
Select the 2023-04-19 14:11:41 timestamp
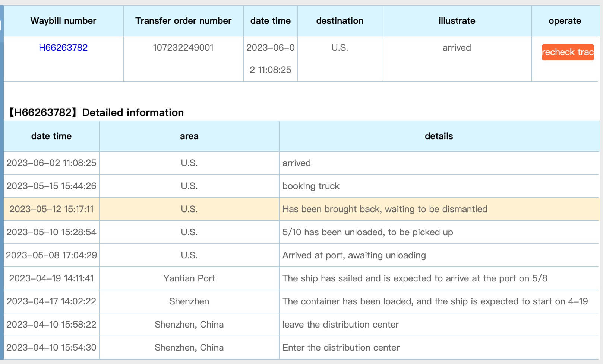51,278
